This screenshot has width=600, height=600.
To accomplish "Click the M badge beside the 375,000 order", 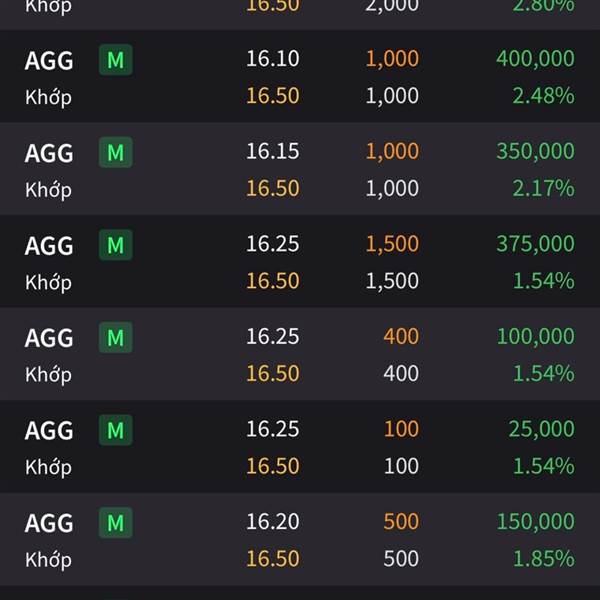I will (x=115, y=245).
